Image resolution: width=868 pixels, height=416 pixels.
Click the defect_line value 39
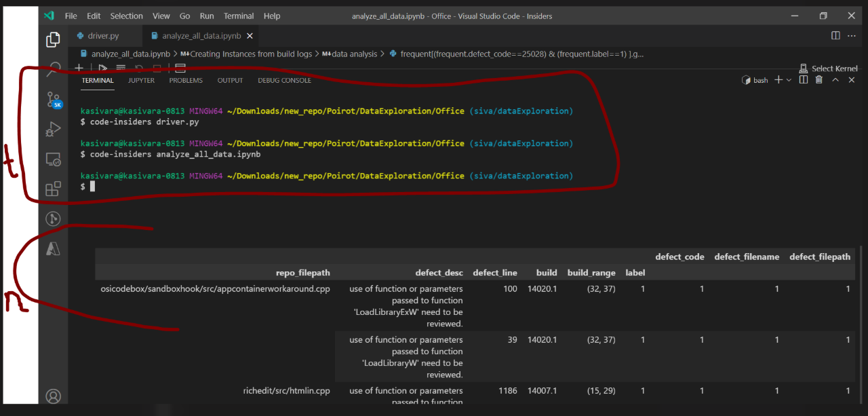pyautogui.click(x=512, y=339)
